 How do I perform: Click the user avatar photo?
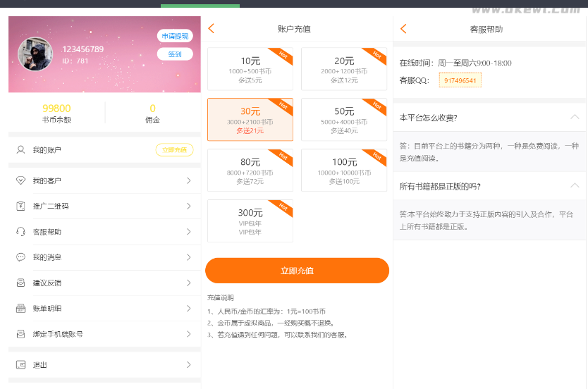coord(35,54)
